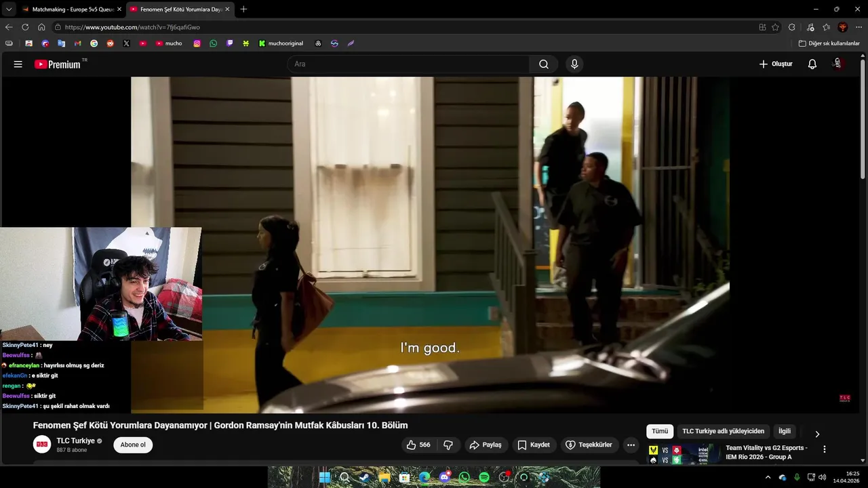Add page to favorites star

[x=775, y=27]
